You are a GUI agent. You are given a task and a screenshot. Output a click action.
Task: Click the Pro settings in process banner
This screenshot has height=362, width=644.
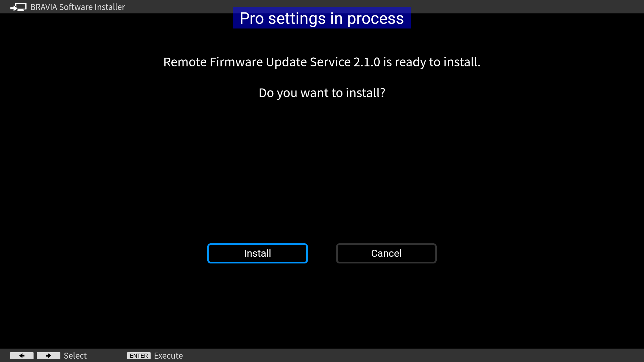[x=322, y=18]
